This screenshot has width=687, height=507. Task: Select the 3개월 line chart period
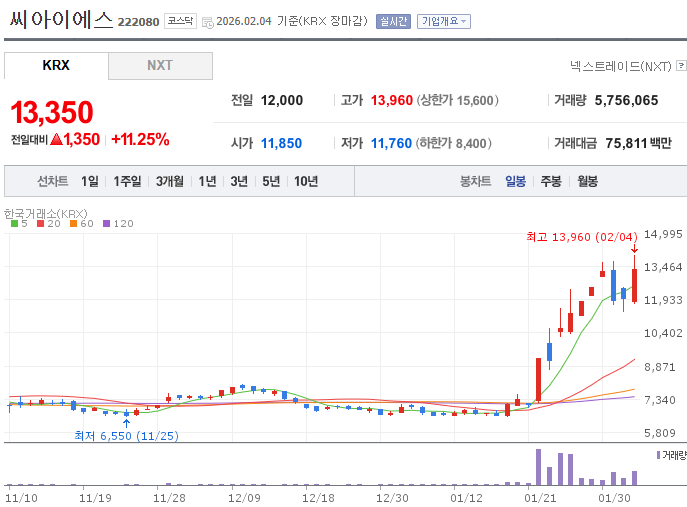170,181
